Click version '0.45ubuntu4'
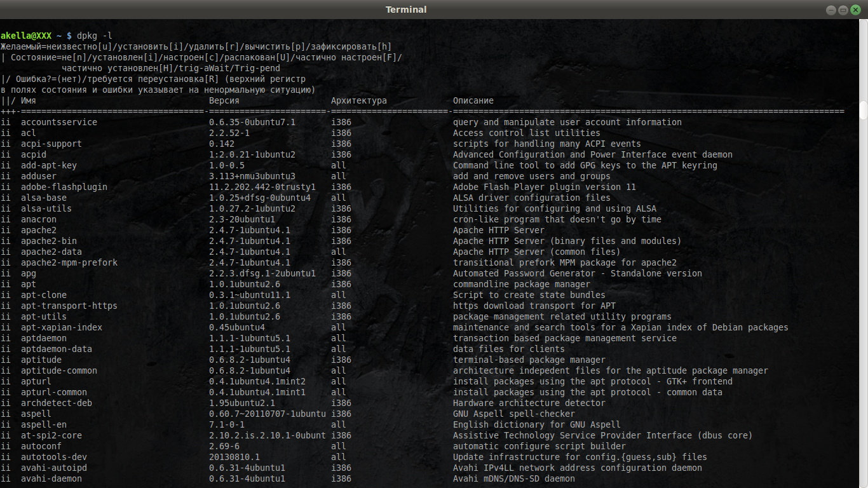This screenshot has height=488, width=868. pyautogui.click(x=237, y=327)
